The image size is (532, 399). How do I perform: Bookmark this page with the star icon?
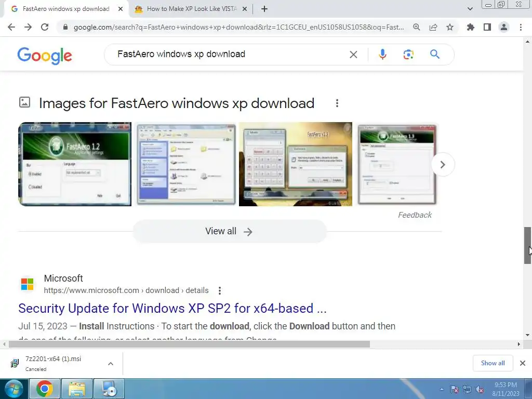tap(450, 27)
